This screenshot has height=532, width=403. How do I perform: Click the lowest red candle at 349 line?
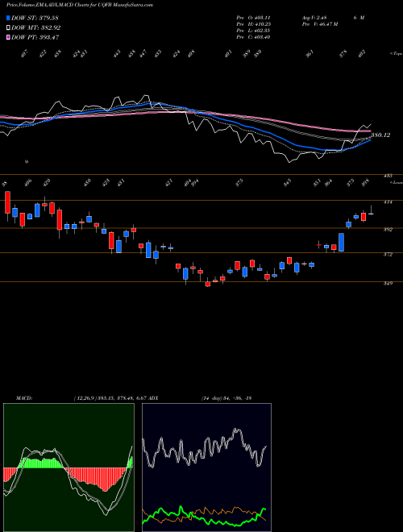(208, 285)
